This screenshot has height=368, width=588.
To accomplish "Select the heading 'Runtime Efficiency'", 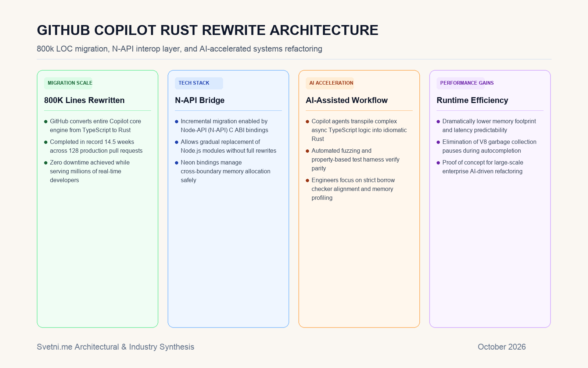I will (472, 100).
